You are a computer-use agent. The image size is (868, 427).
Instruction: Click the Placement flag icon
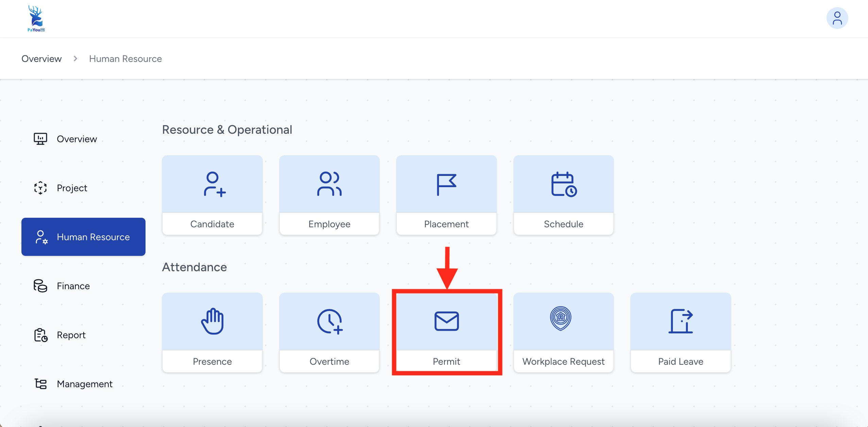click(446, 185)
